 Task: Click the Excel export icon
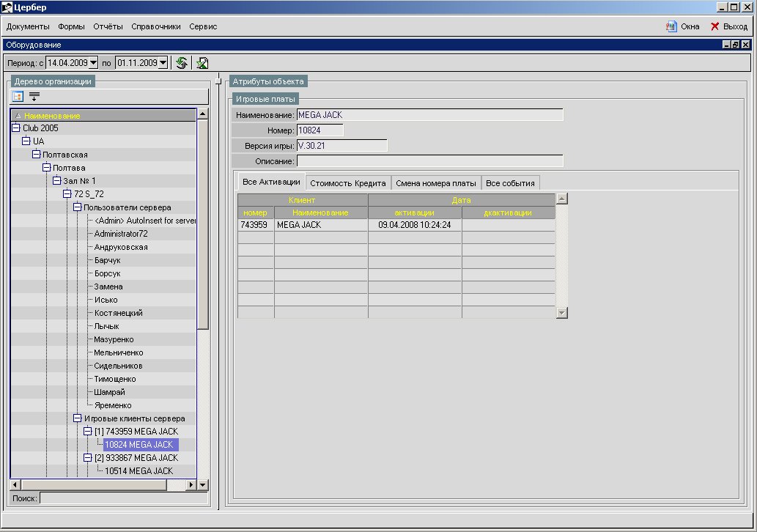202,63
